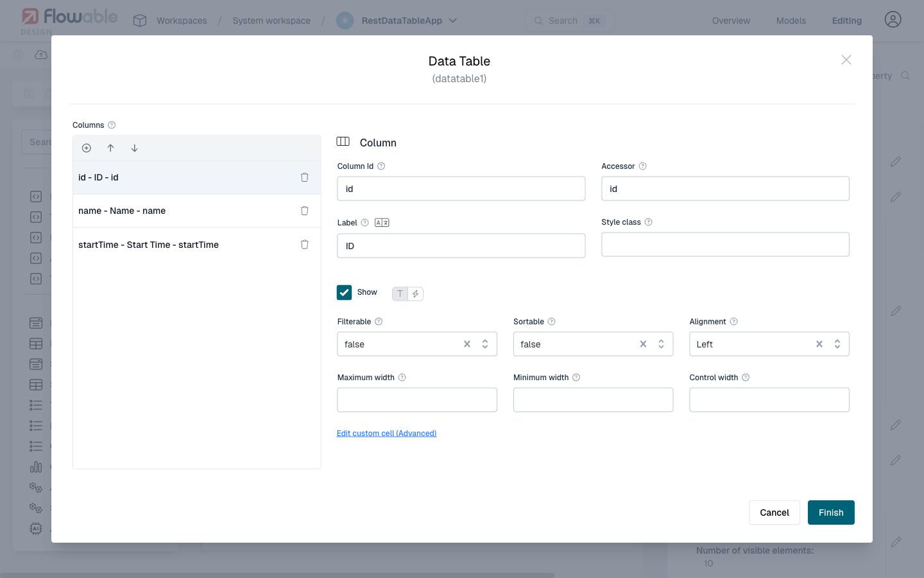The image size is (924, 578).
Task: Open the Search bar in the top navigation
Action: [x=569, y=20]
